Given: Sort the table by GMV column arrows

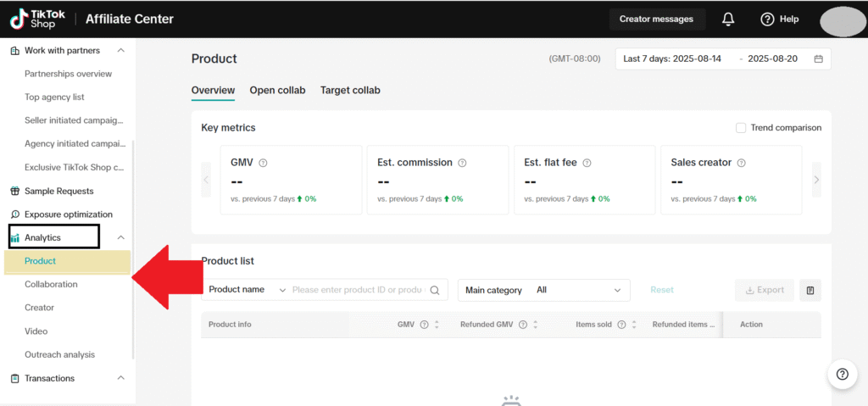Looking at the screenshot, I should (437, 325).
